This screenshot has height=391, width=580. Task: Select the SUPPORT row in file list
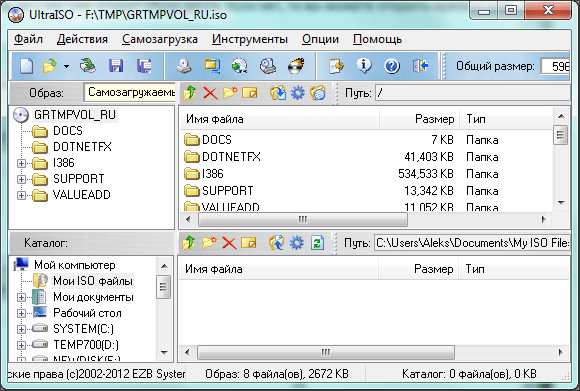(366, 191)
